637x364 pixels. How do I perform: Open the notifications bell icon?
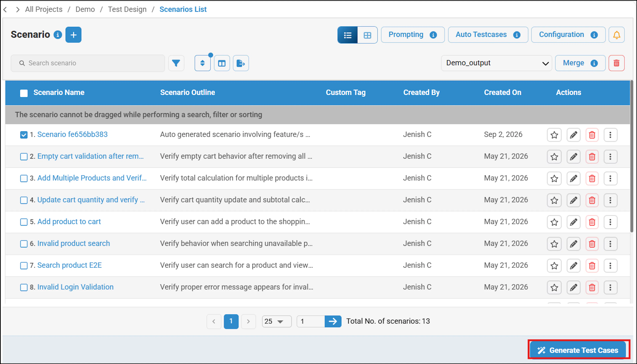coord(616,35)
